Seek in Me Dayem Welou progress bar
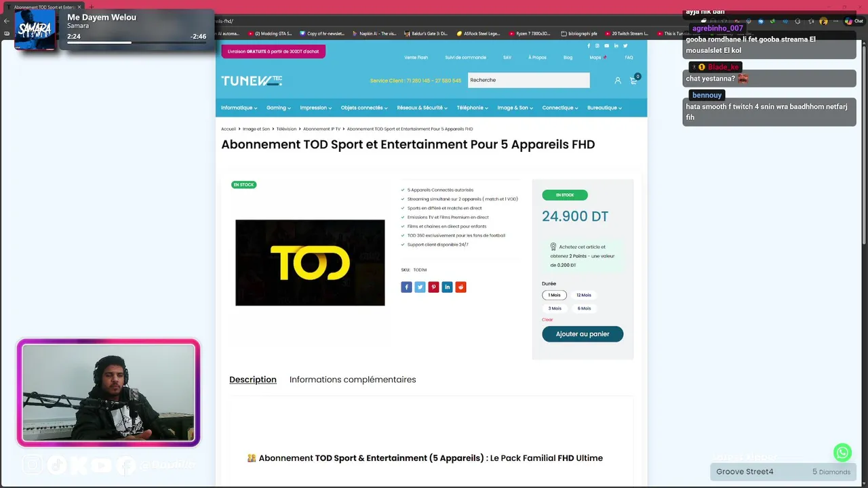This screenshot has height=488, width=868. (135, 43)
